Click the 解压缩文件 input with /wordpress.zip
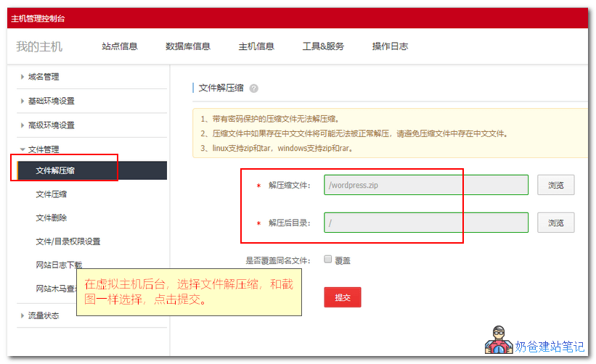The width and height of the screenshot is (596, 364). click(x=426, y=185)
